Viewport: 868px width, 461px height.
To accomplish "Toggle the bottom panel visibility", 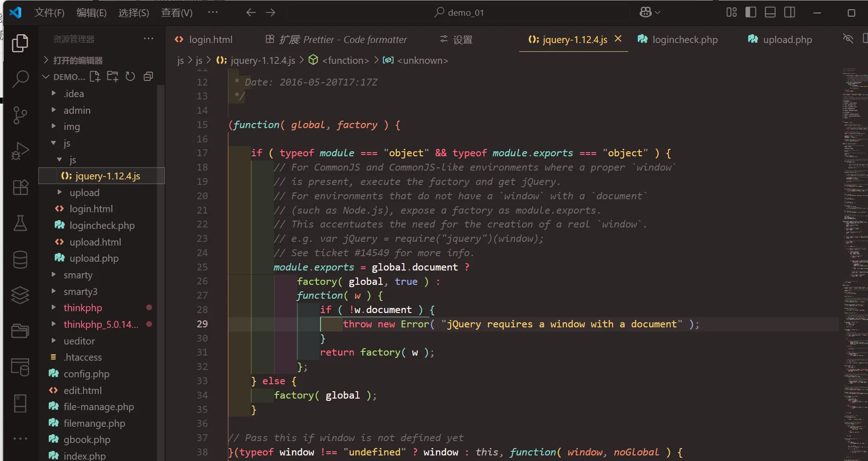I will point(770,12).
